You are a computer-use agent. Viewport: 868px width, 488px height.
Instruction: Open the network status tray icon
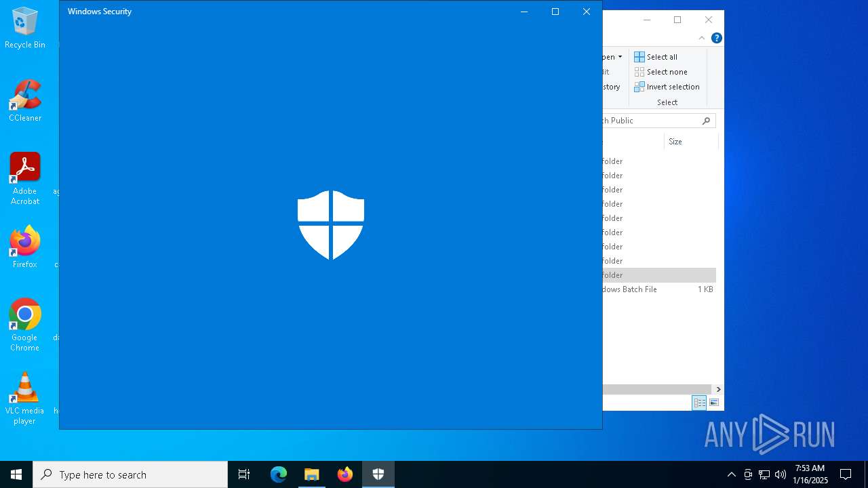[764, 474]
